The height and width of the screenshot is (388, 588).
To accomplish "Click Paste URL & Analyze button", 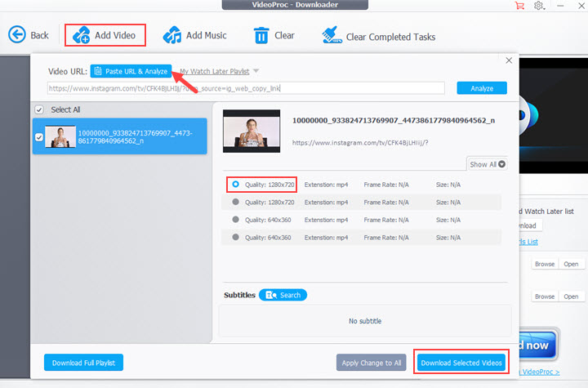I will [131, 71].
